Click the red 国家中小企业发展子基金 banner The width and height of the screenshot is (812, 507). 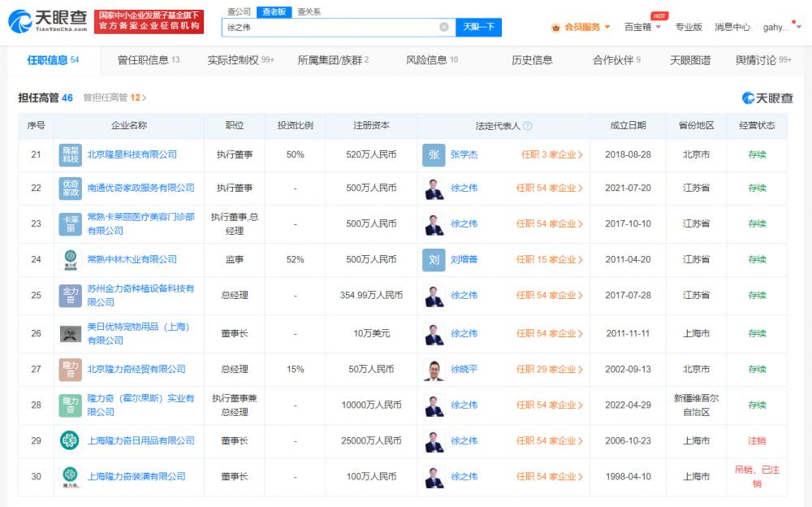tap(149, 21)
